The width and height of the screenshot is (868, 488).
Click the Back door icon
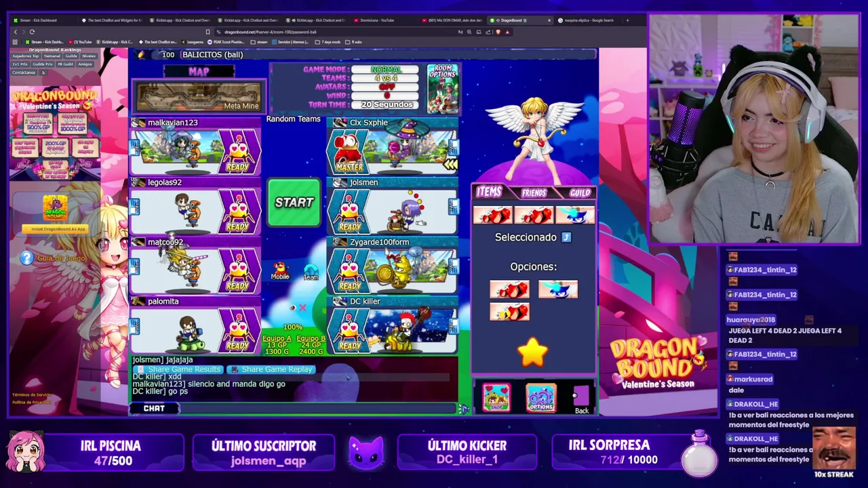coord(582,399)
